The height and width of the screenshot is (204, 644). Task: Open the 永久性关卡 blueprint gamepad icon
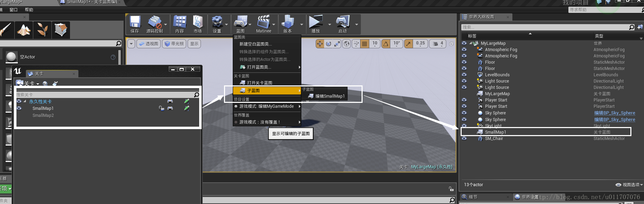[170, 101]
